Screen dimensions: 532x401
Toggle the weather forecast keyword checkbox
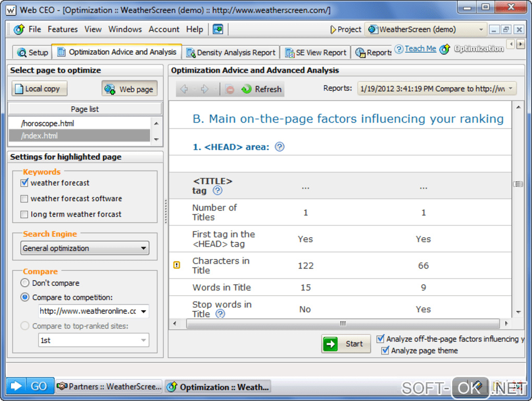tap(24, 183)
